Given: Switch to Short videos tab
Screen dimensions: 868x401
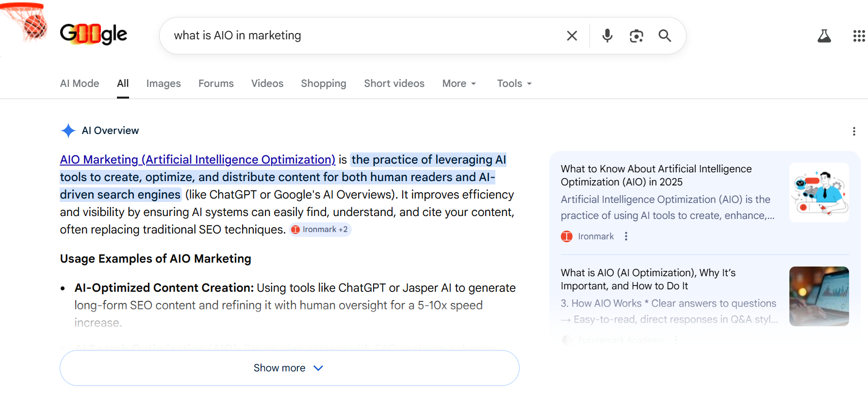Looking at the screenshot, I should (x=394, y=84).
